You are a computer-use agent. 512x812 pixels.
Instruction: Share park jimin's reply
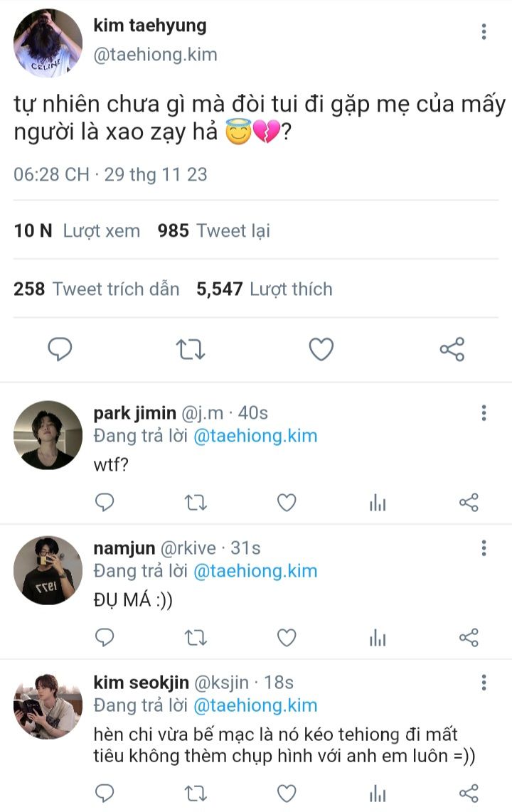(469, 503)
